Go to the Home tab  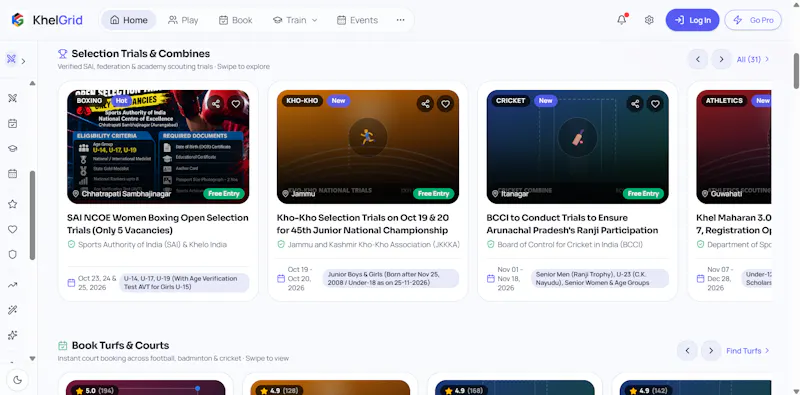(x=129, y=20)
